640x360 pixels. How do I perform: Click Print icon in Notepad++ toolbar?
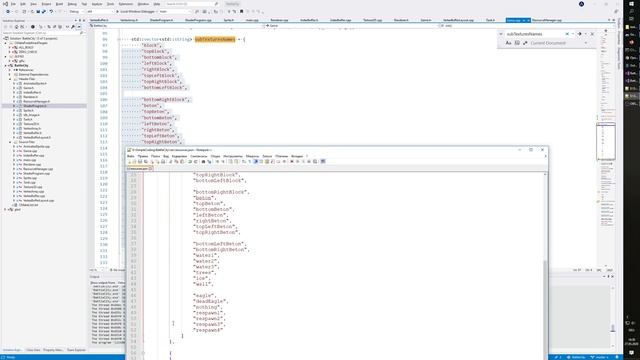[163, 162]
